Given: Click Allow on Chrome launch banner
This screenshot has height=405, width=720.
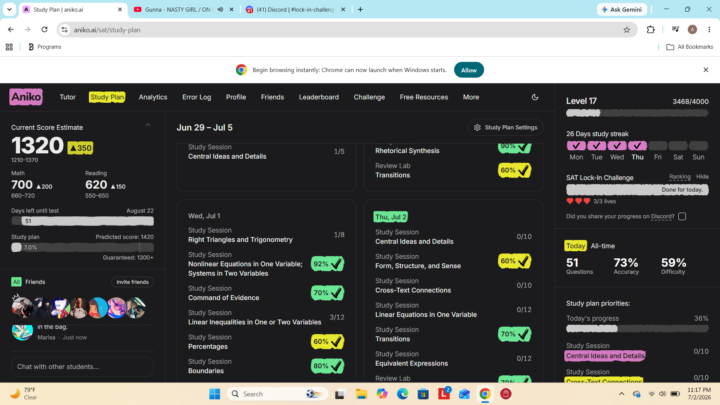Looking at the screenshot, I should (469, 70).
